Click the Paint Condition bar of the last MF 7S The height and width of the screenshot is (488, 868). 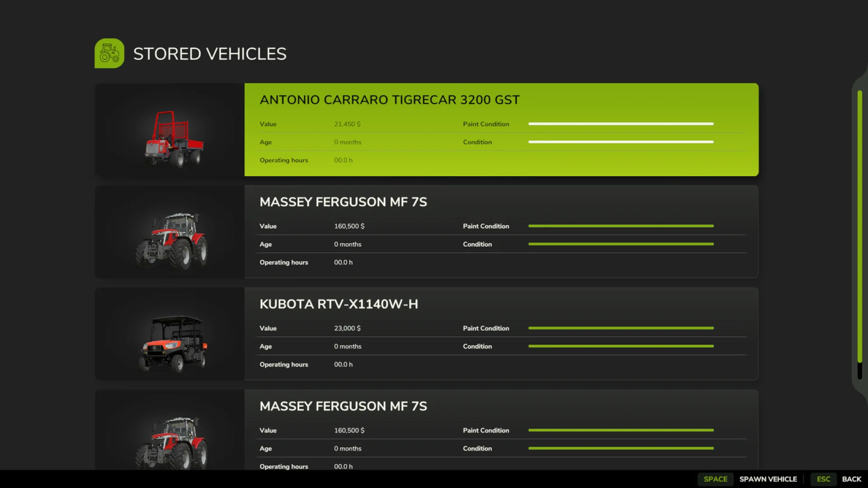(x=621, y=430)
